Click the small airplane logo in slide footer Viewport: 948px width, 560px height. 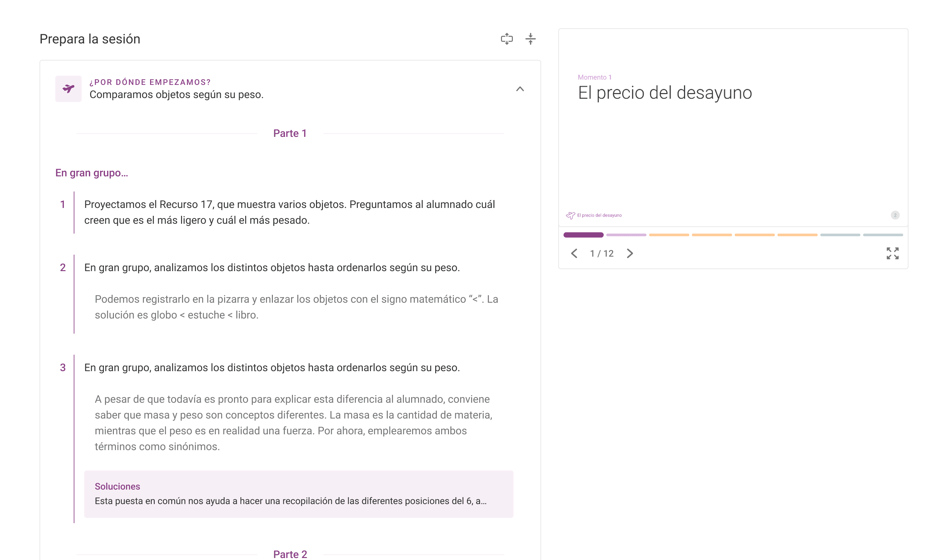click(570, 216)
